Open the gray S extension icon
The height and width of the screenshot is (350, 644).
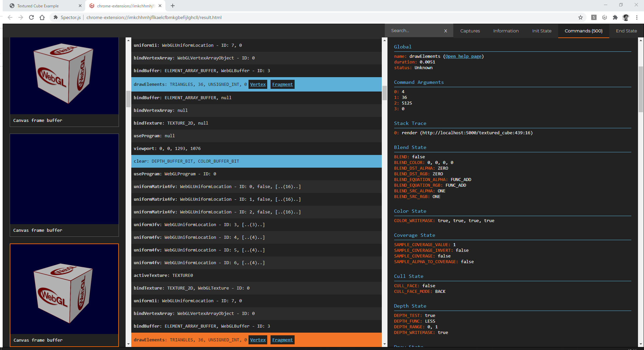click(x=594, y=17)
